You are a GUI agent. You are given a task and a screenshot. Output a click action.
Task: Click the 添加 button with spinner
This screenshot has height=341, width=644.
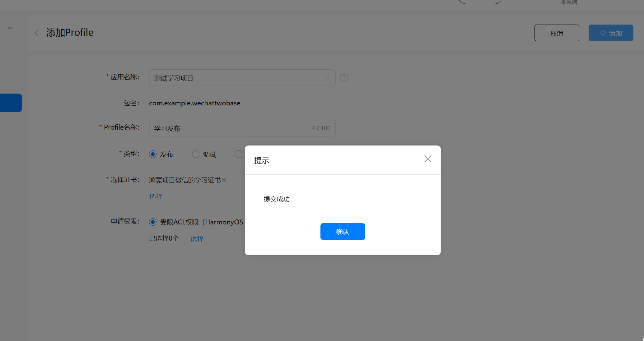tap(610, 33)
